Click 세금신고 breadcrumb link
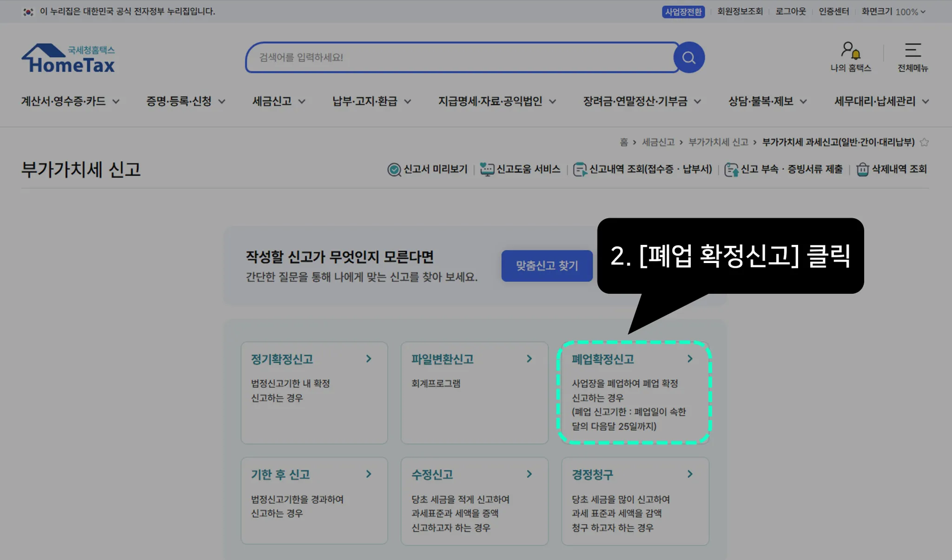The width and height of the screenshot is (952, 560). click(658, 142)
